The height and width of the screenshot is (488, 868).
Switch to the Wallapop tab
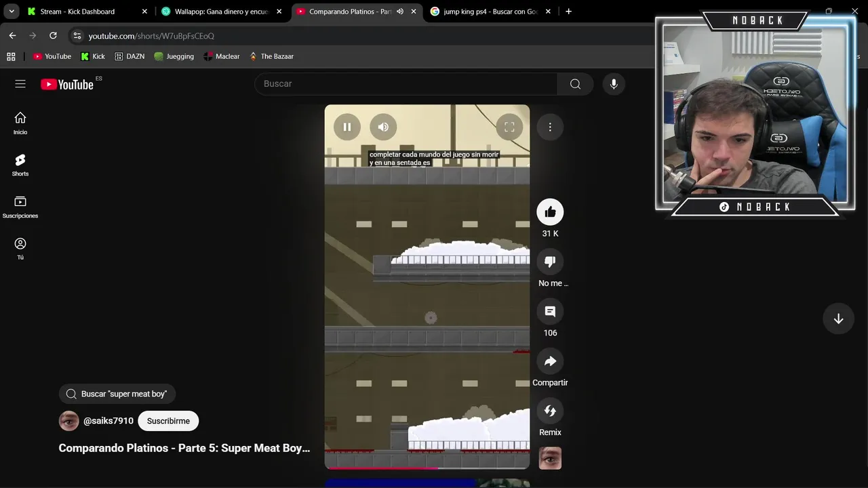[220, 12]
